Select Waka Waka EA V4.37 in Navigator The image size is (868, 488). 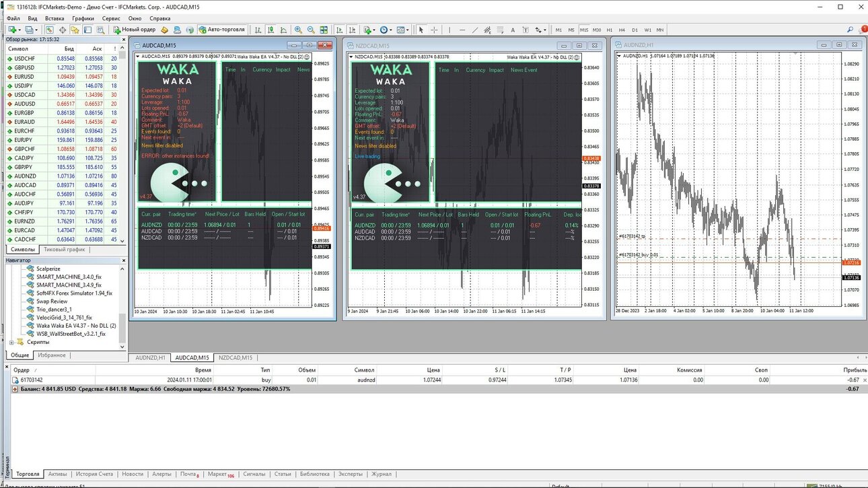72,325
